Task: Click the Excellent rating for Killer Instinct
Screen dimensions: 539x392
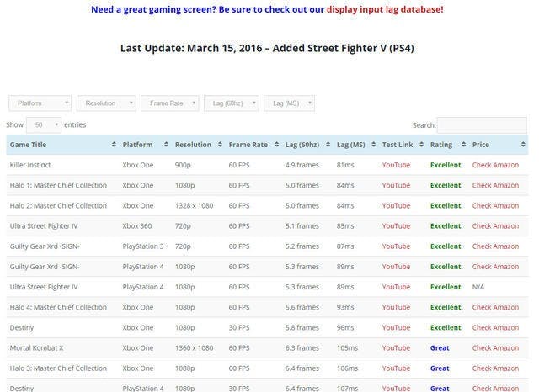Action: (446, 165)
